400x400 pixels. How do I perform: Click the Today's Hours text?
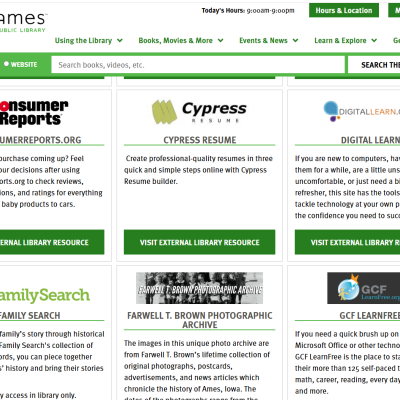pyautogui.click(x=248, y=11)
